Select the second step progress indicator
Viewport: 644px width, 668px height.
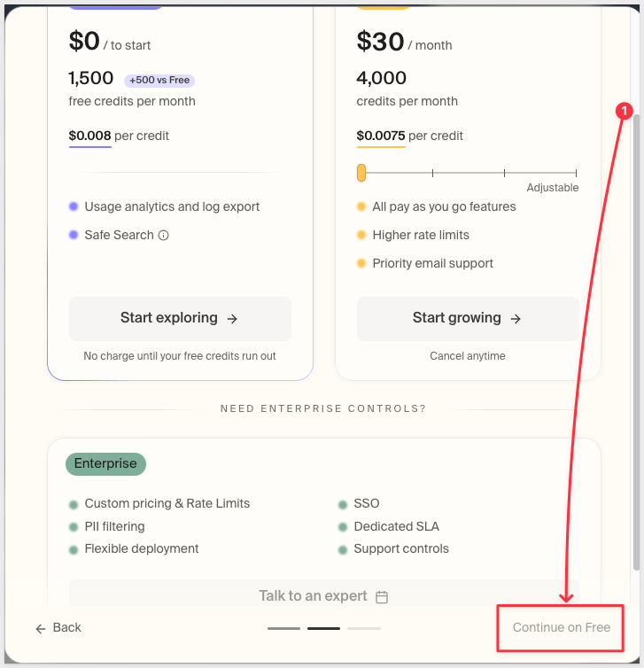[x=323, y=628]
